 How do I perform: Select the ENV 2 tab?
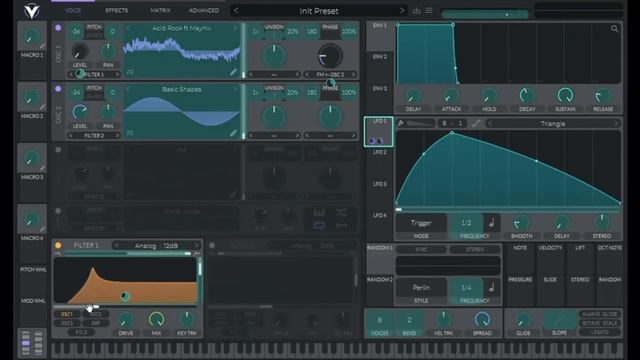click(380, 57)
